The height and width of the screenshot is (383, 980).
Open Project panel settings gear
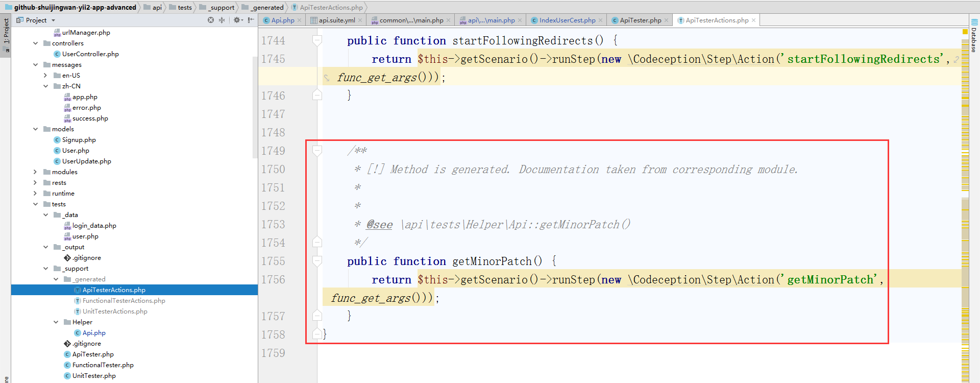click(x=237, y=20)
